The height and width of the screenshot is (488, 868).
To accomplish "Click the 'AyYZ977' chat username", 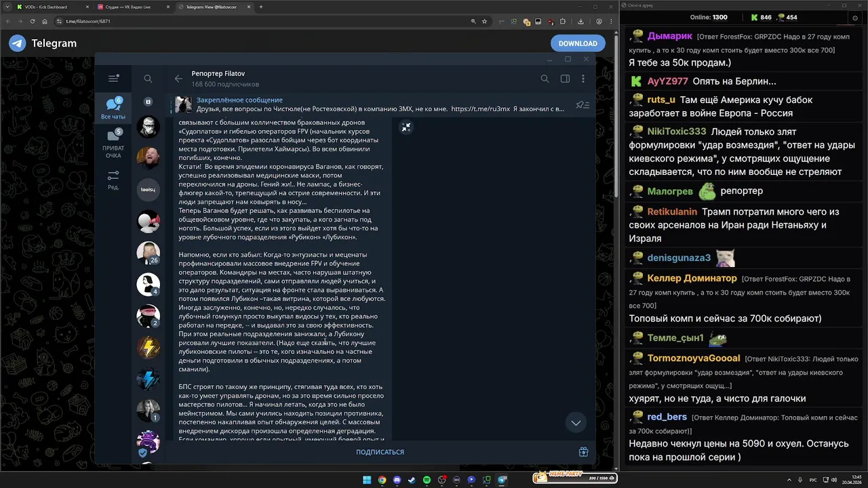I will (668, 81).
